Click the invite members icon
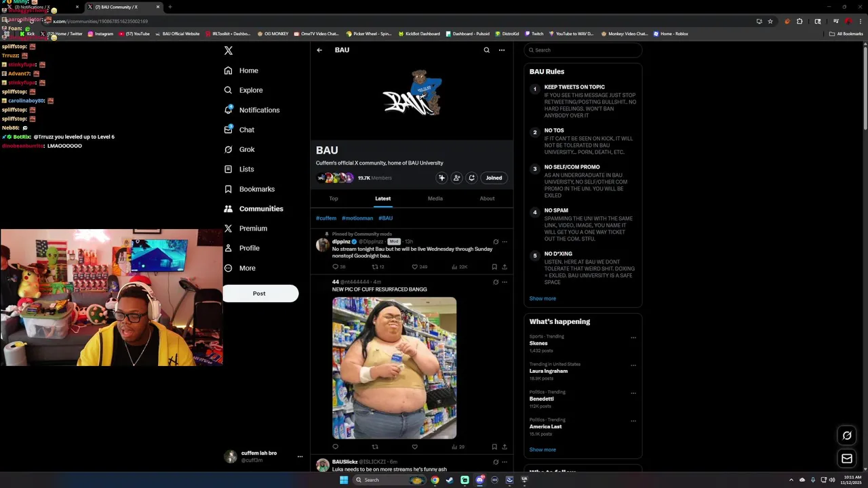 [x=456, y=178]
